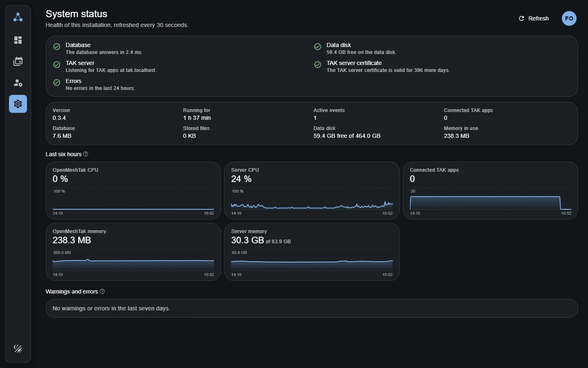
Task: Click the Server CPU 24 % reading
Action: [x=241, y=179]
